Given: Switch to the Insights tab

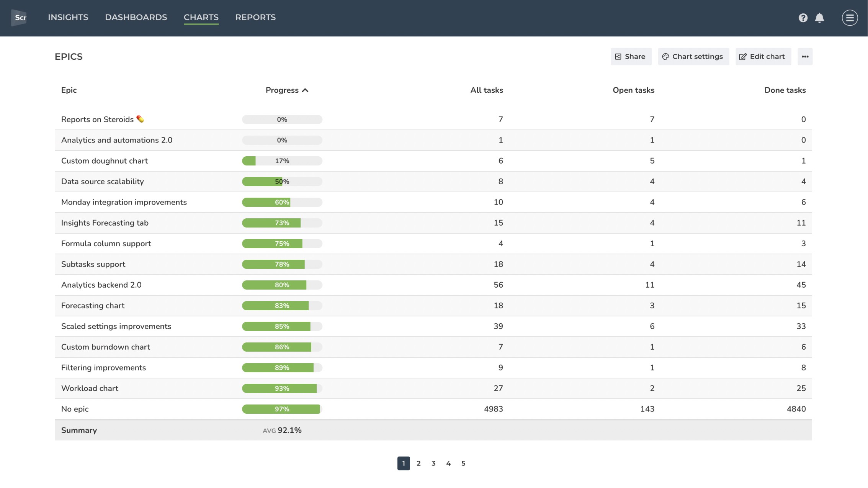Looking at the screenshot, I should 68,18.
